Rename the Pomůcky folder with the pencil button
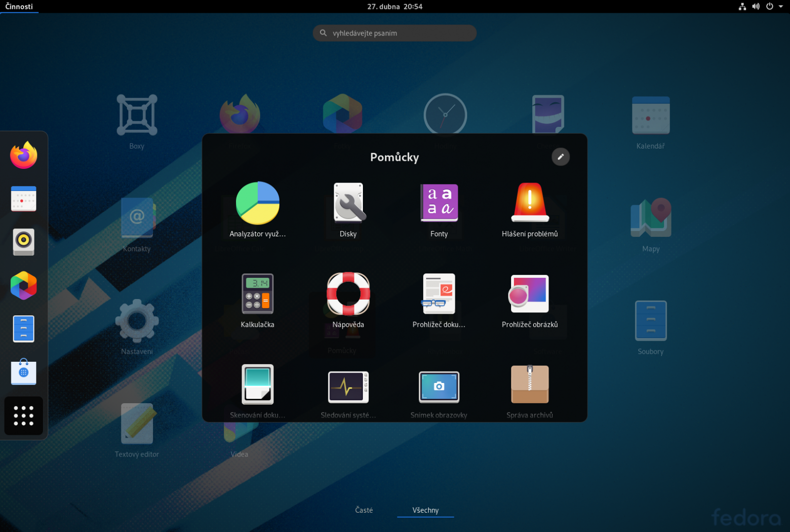 click(x=560, y=157)
